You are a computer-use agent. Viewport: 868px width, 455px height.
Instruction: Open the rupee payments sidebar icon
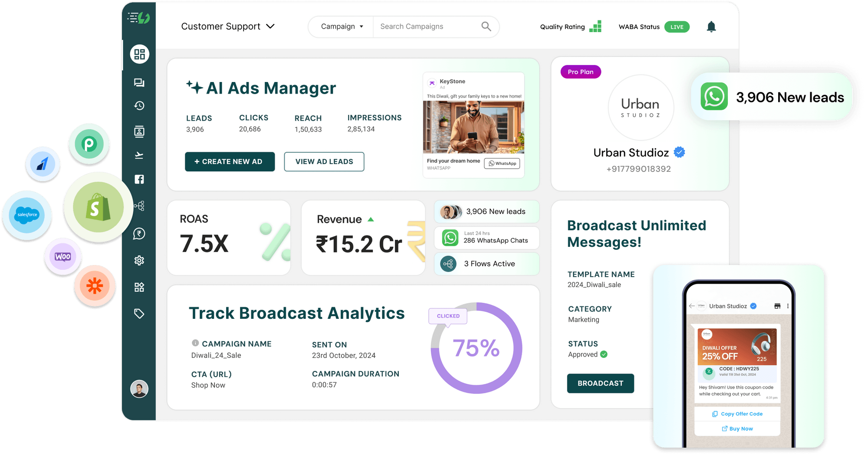pos(139,234)
